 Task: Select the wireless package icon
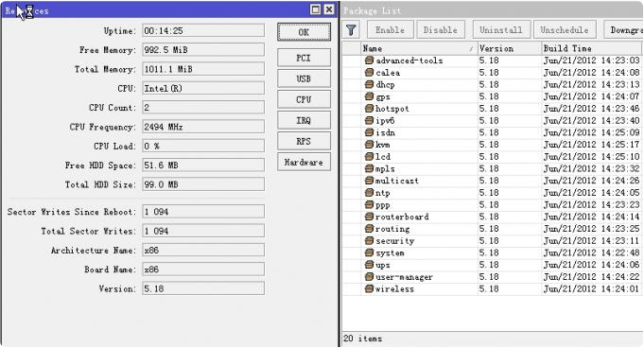(369, 288)
